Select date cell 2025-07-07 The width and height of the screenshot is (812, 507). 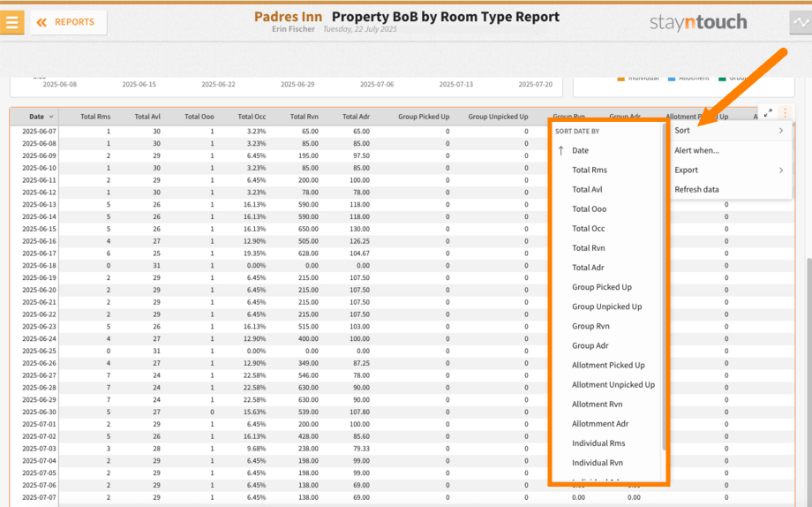point(40,497)
